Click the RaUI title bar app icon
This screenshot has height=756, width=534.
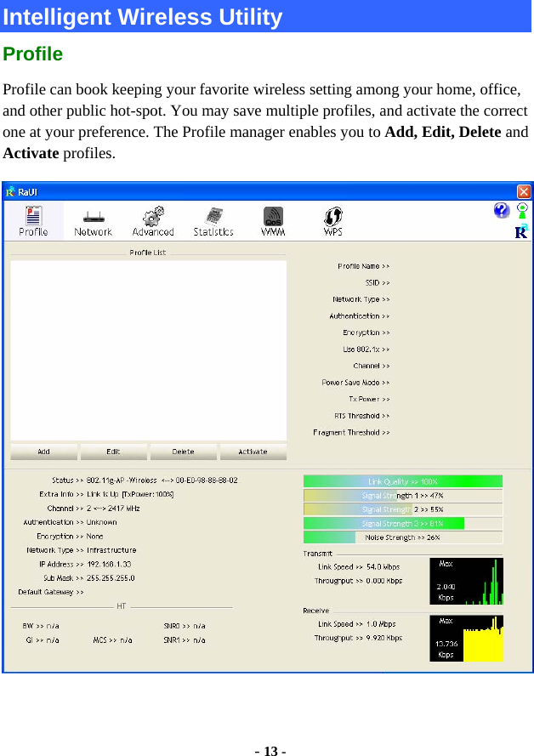coord(10,192)
